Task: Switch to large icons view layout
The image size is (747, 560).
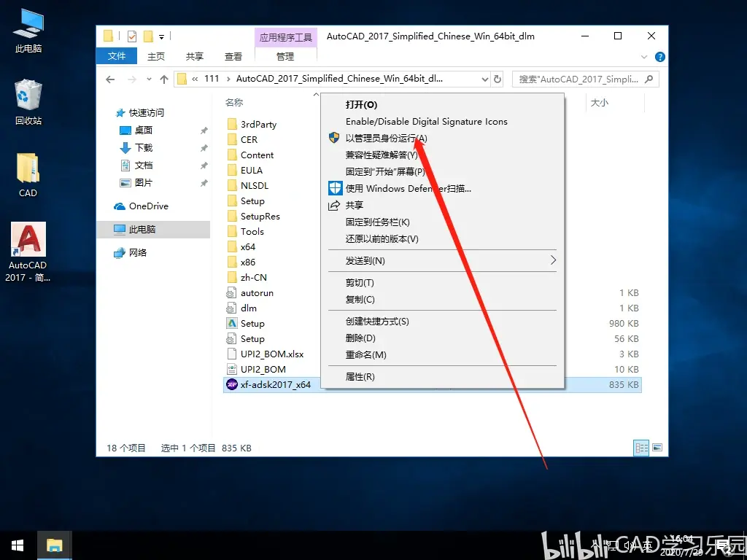Action: coord(657,448)
